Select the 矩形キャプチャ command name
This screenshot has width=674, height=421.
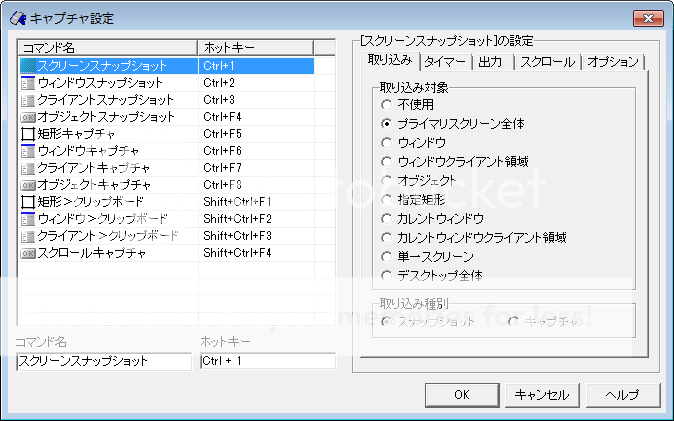pos(76,134)
